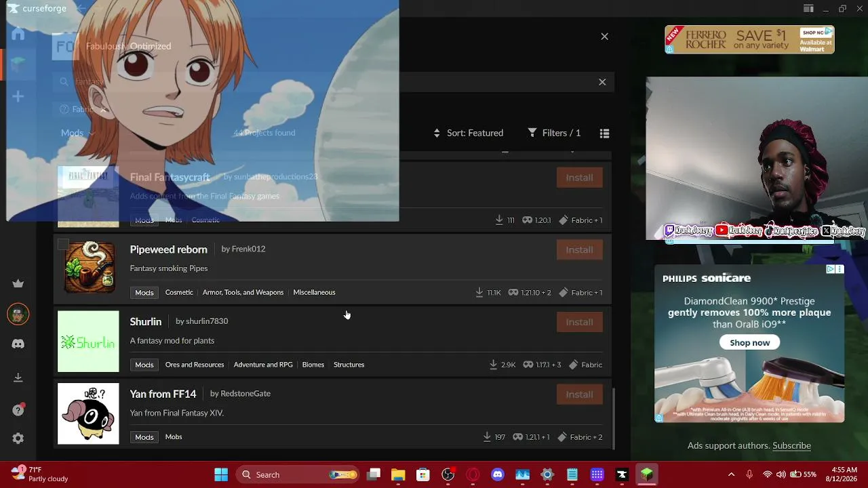Click the results list scrollbar thumb
Image resolution: width=868 pixels, height=488 pixels.
[614, 418]
